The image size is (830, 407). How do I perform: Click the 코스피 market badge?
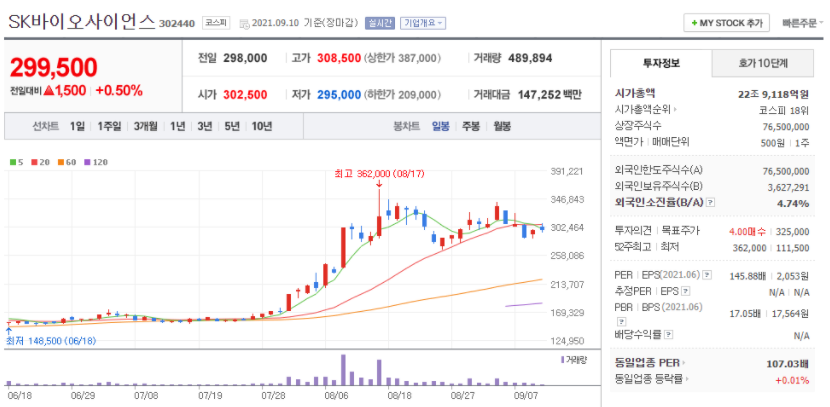216,23
